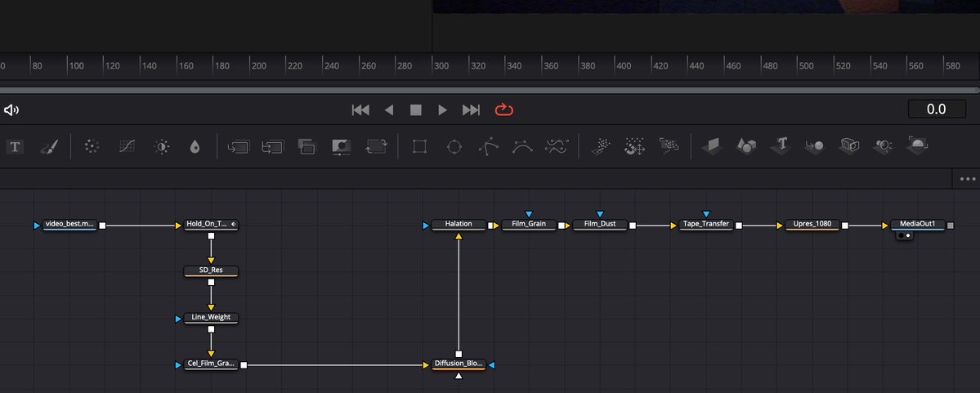Click blue mask input above Film_Grain

point(529,214)
